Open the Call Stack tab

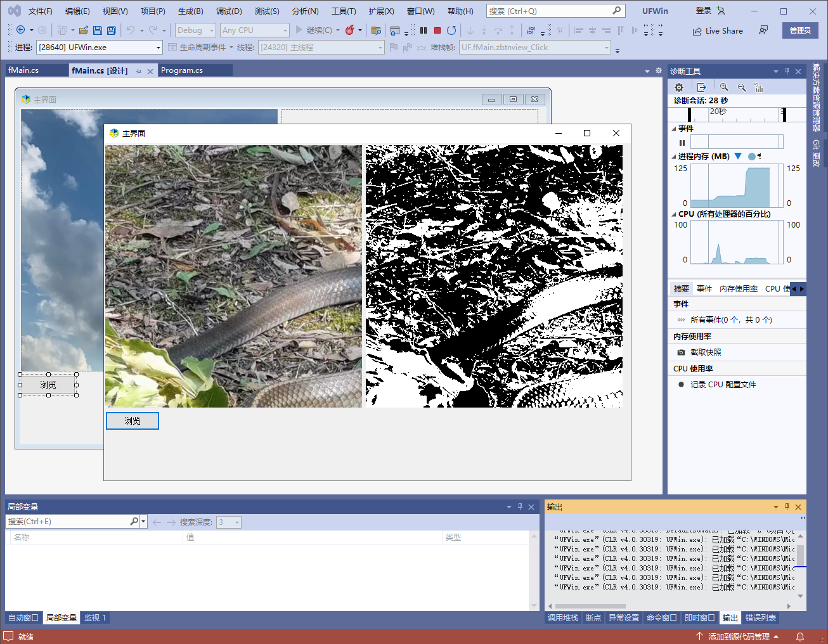coord(563,618)
